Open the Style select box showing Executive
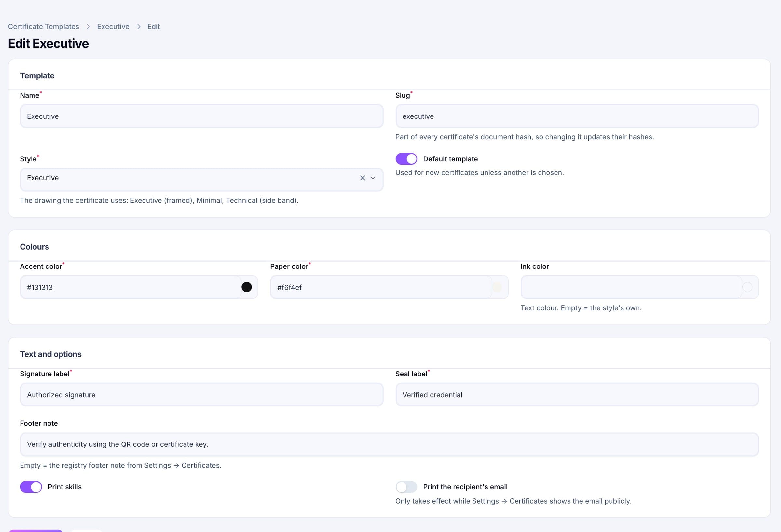Screen dimensions: 781x532 (x=202, y=180)
